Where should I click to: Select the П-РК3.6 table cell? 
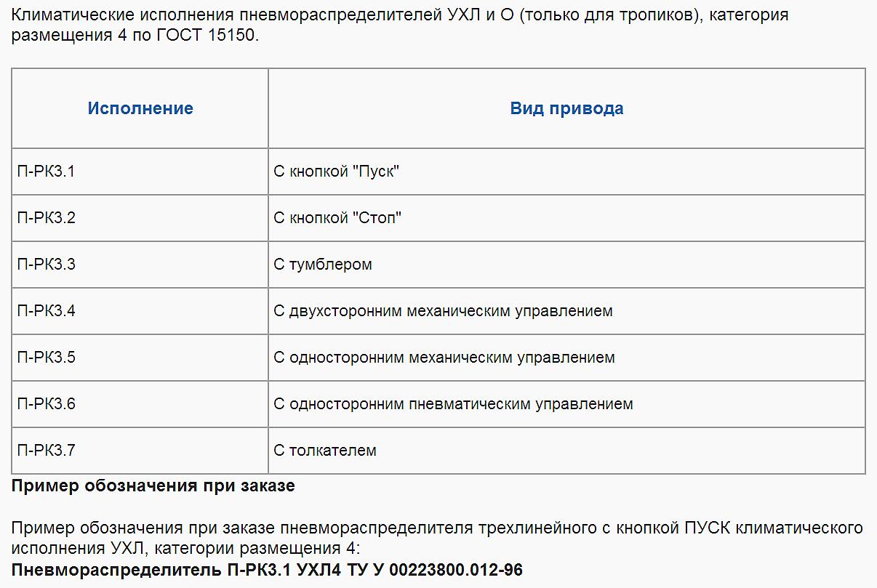(x=140, y=404)
